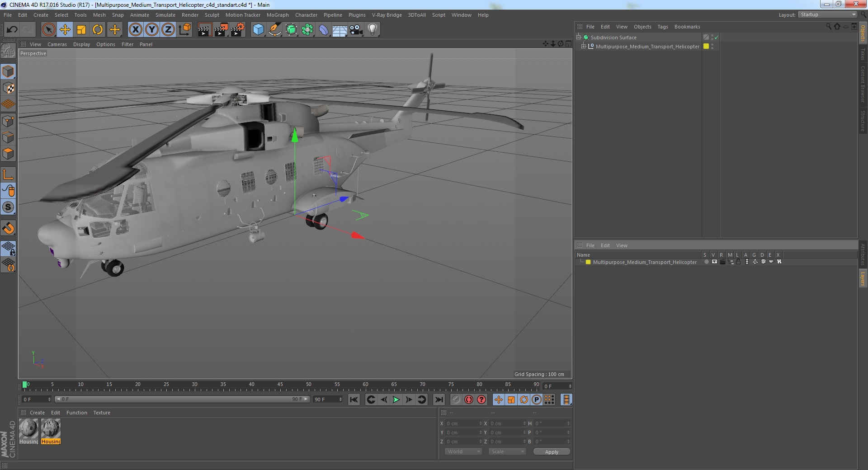Screen dimensions: 868x470
Task: Open the Simulate menu
Action: point(165,15)
